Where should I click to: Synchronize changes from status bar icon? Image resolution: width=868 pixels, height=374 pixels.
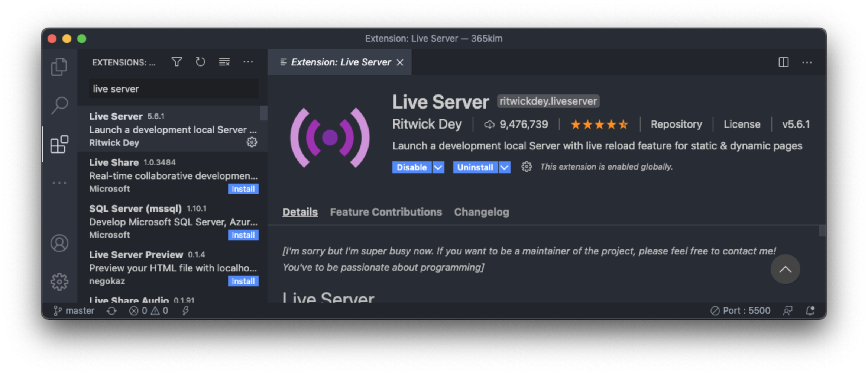(112, 311)
